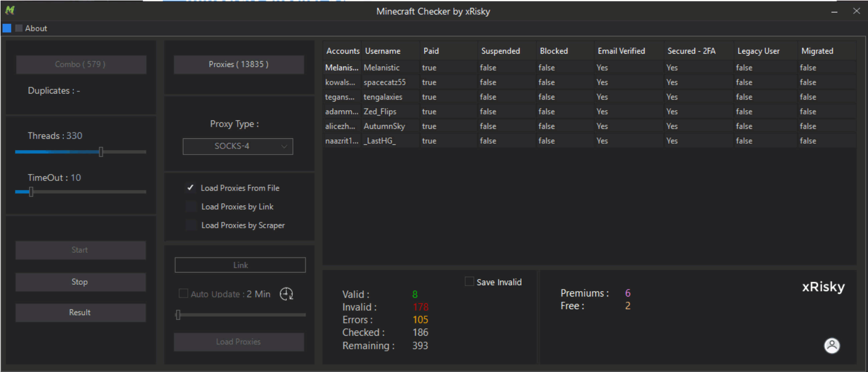Viewport: 868px width, 372px height.
Task: Click the TimeOut slider handle
Action: (31, 192)
